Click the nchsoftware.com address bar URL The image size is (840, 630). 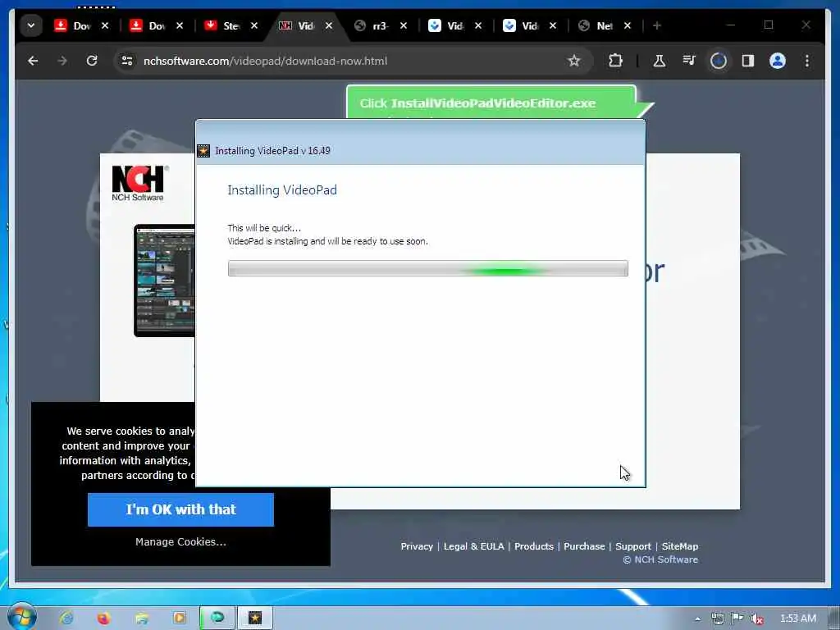coord(265,61)
